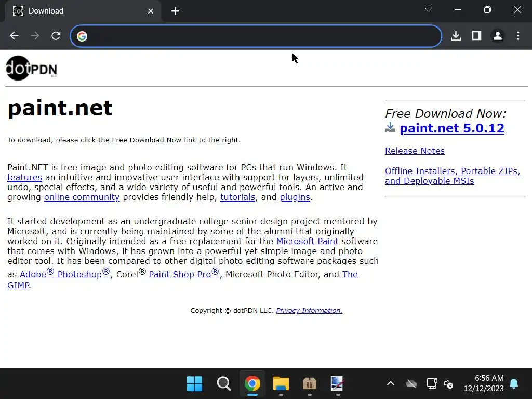The width and height of the screenshot is (532, 399).
Task: Open the paint.net taskbar icon
Action: coord(337,384)
